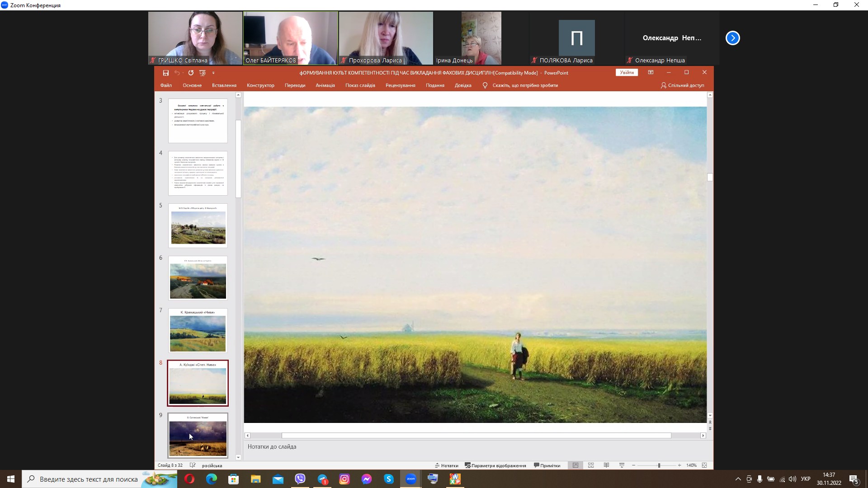Image resolution: width=868 pixels, height=488 pixels.
Task: Click Спільний доступ share button
Action: coord(682,85)
